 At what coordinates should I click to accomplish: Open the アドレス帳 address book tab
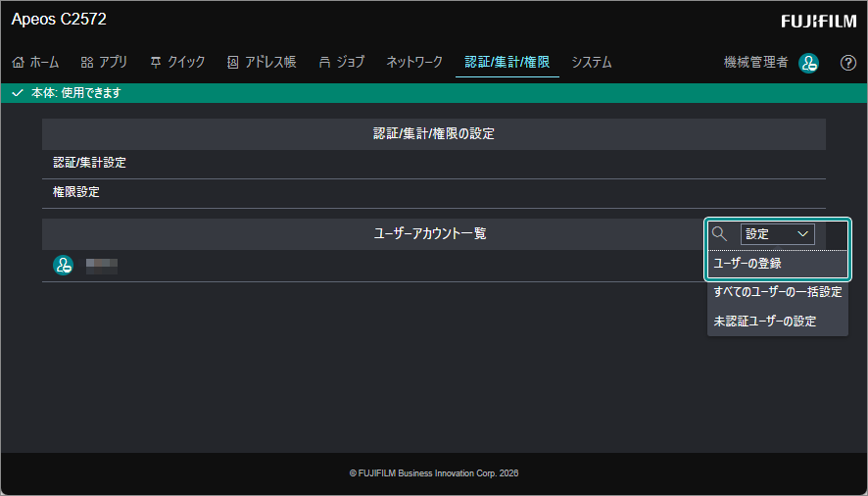[x=262, y=62]
